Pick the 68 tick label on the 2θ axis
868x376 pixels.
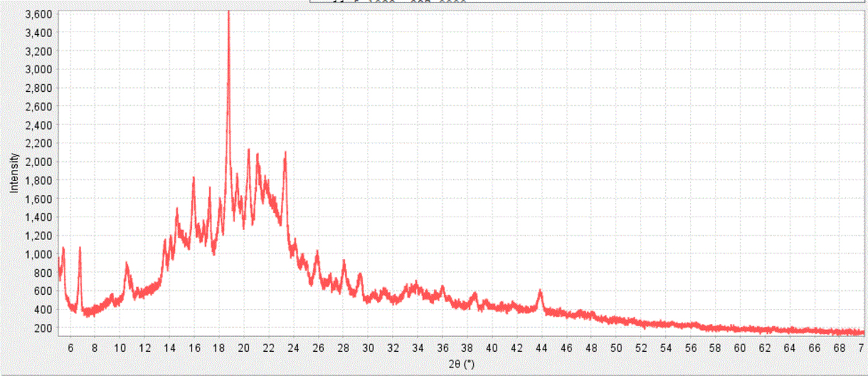(x=839, y=349)
